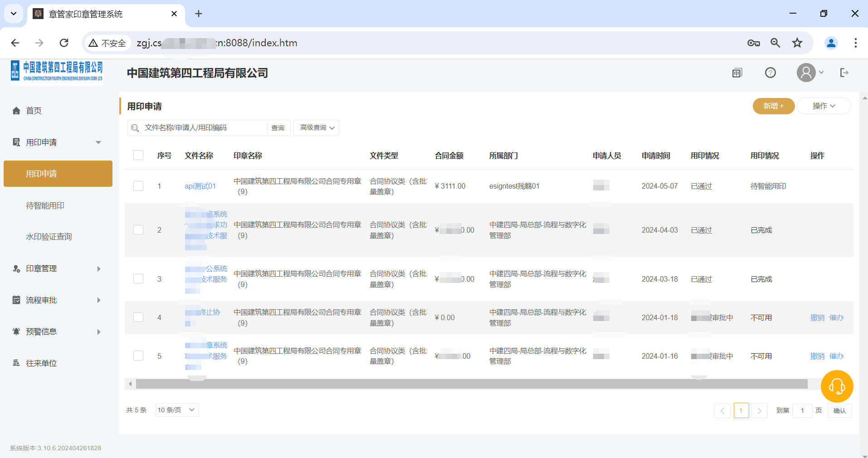
Task: Click the logout icon in the header
Action: (844, 73)
